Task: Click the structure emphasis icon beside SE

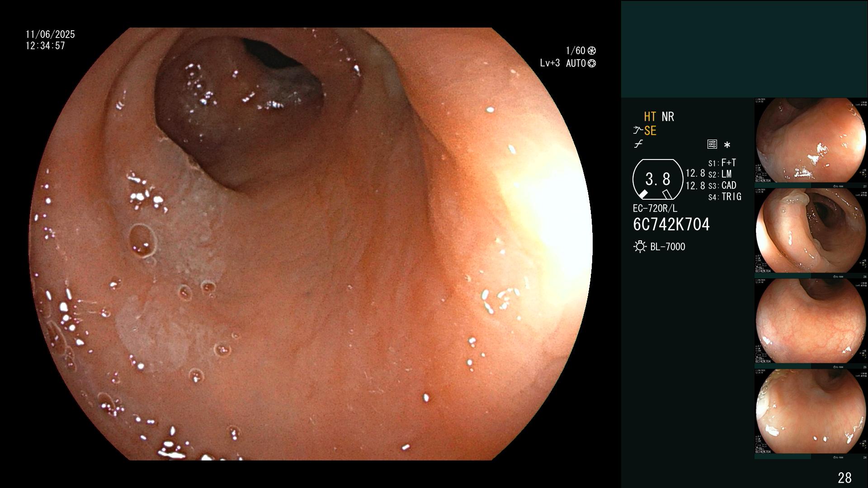Action: tap(637, 131)
